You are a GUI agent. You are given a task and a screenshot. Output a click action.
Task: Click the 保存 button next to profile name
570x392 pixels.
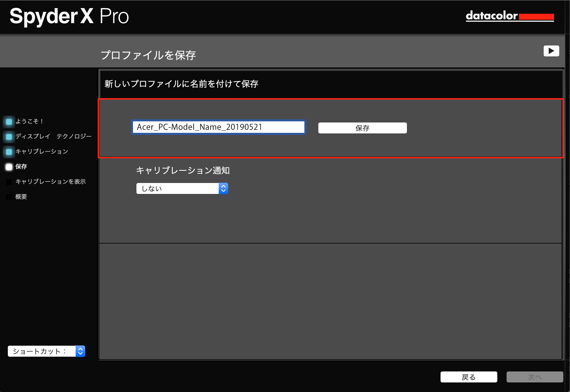[x=362, y=128]
